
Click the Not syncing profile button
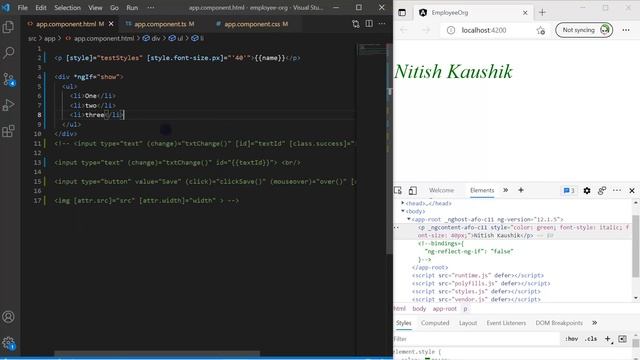click(584, 30)
